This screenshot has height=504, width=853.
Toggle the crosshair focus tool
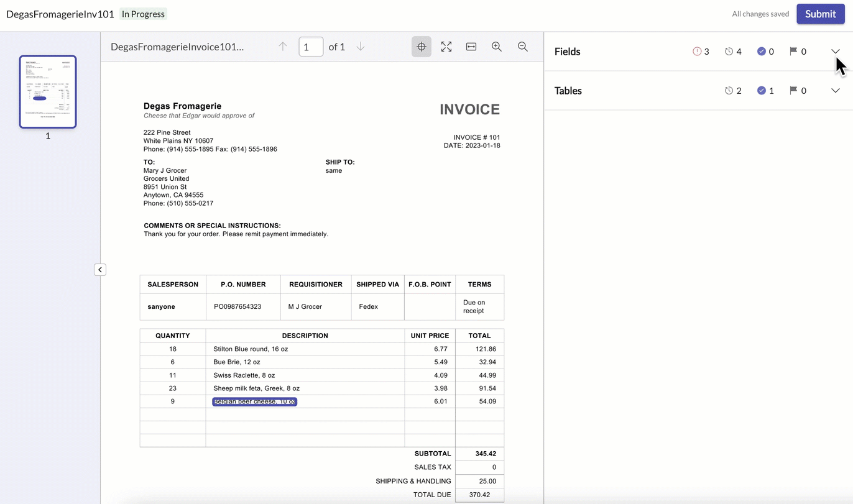(422, 47)
